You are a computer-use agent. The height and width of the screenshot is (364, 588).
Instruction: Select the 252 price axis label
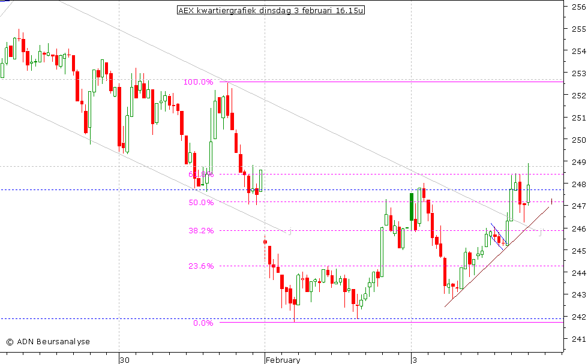(x=578, y=95)
